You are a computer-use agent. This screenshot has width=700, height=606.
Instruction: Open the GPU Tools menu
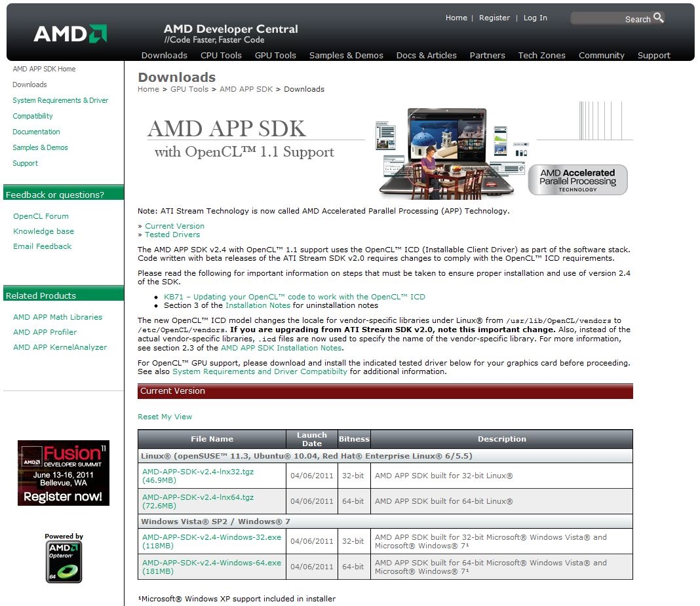275,55
